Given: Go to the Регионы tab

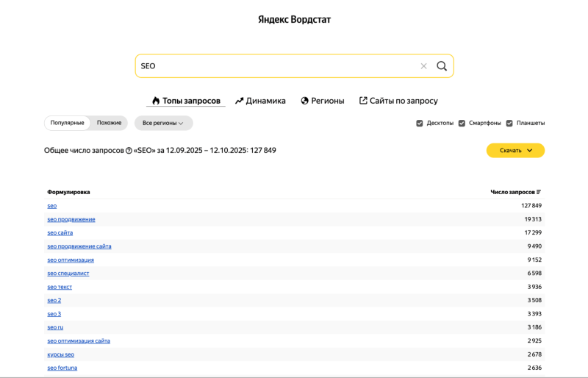Looking at the screenshot, I should [x=322, y=101].
